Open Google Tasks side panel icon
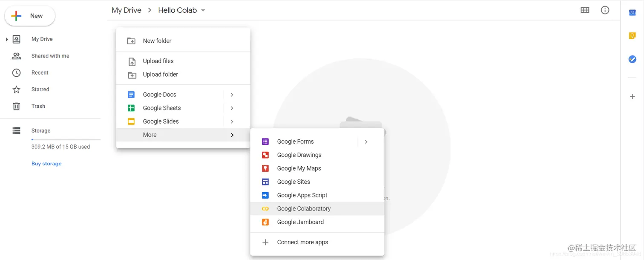 [632, 59]
